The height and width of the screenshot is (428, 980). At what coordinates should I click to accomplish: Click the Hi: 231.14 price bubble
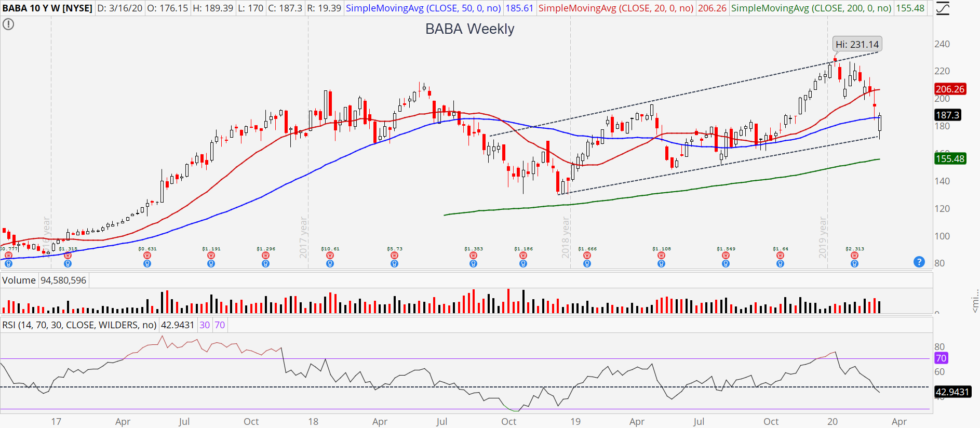pyautogui.click(x=857, y=45)
